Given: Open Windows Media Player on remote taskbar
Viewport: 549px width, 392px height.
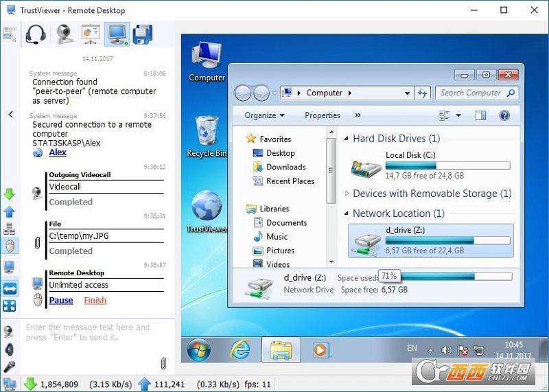Looking at the screenshot, I should click(320, 350).
